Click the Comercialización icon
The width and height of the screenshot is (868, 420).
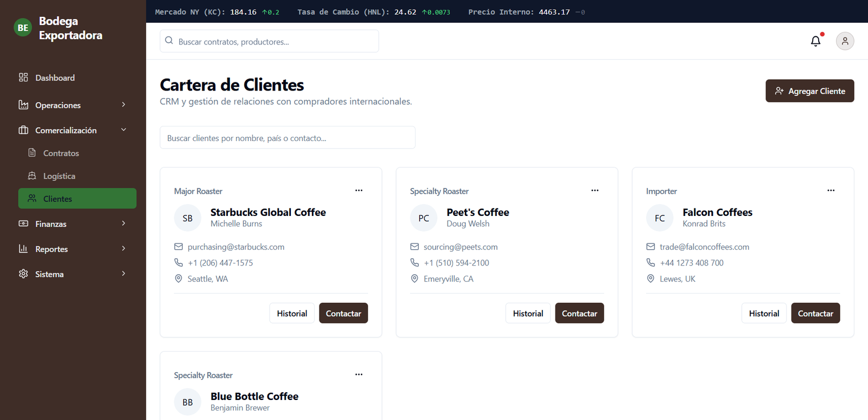[23, 130]
